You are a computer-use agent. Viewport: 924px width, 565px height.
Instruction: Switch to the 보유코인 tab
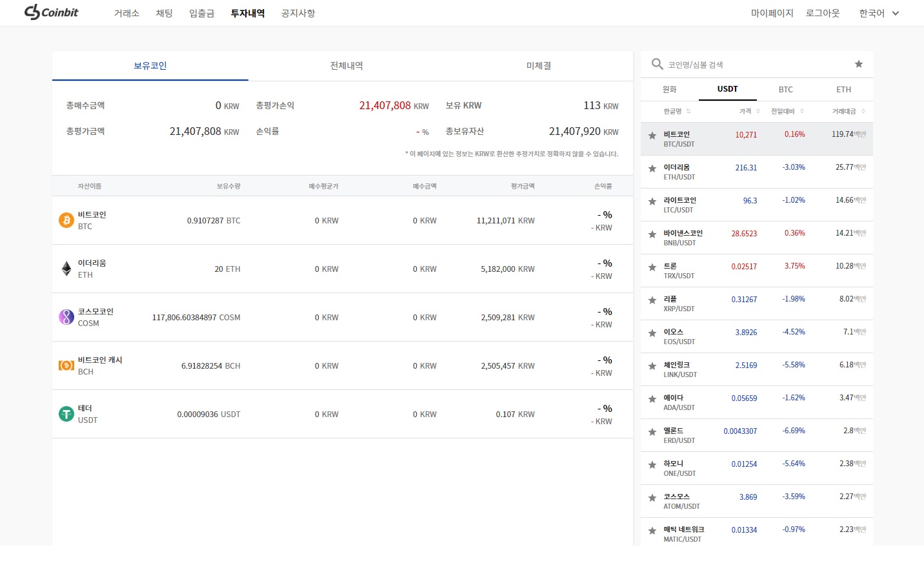coord(150,66)
